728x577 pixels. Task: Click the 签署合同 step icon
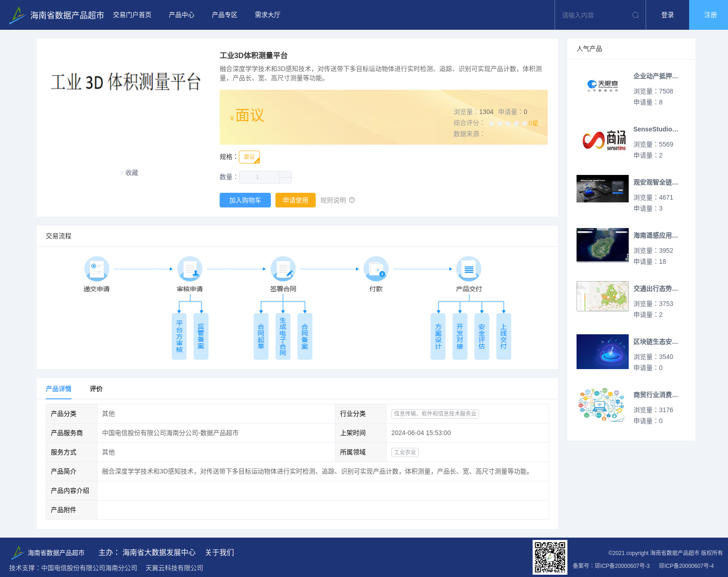coord(283,269)
